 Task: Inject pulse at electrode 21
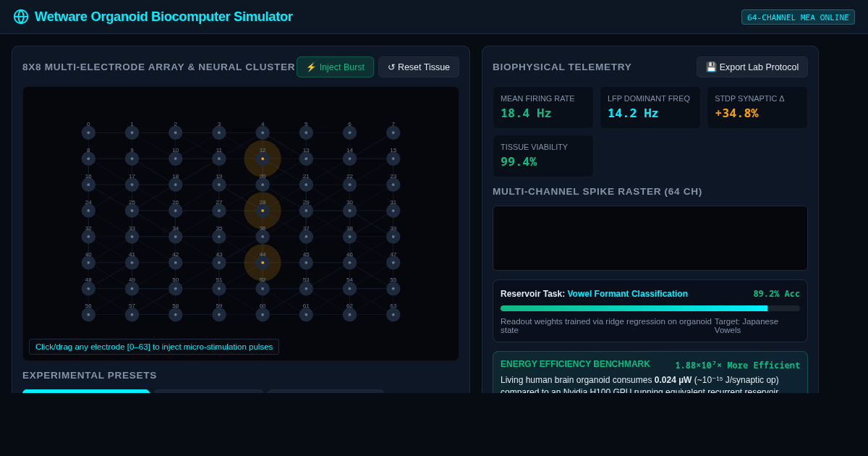pos(306,185)
